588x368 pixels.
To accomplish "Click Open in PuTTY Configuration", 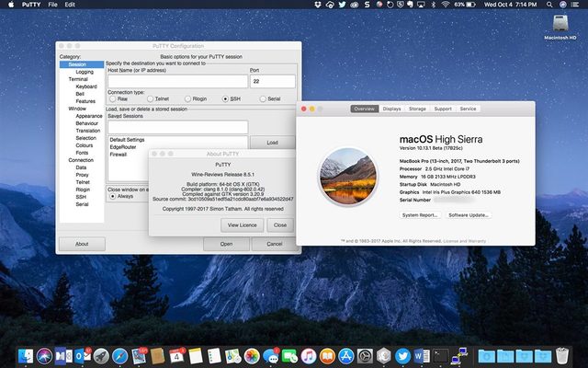I will 226,244.
